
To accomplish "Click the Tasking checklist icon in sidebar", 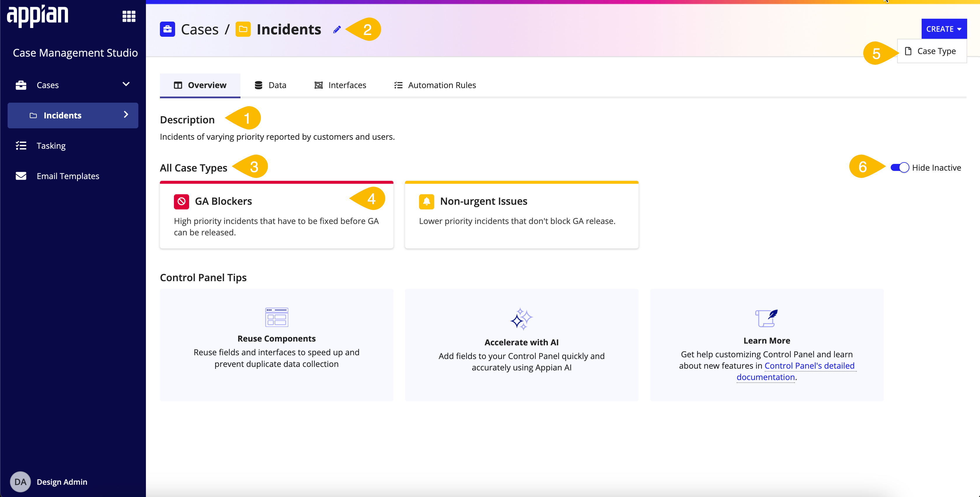I will (x=21, y=146).
